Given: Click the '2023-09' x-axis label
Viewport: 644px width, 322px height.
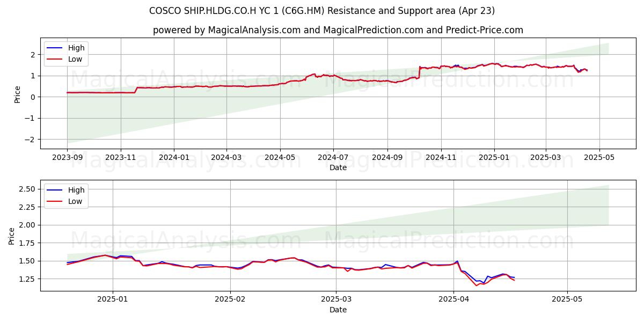Looking at the screenshot, I should click(x=67, y=158).
